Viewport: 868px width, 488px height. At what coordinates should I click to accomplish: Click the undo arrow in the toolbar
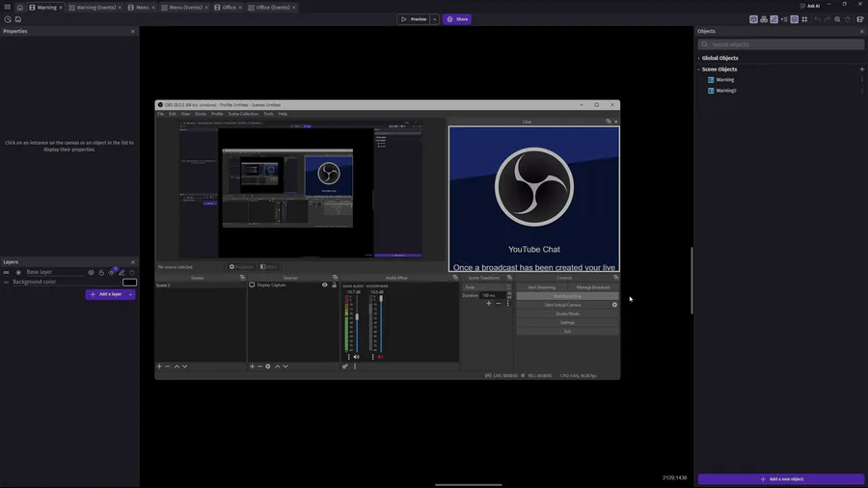click(817, 19)
